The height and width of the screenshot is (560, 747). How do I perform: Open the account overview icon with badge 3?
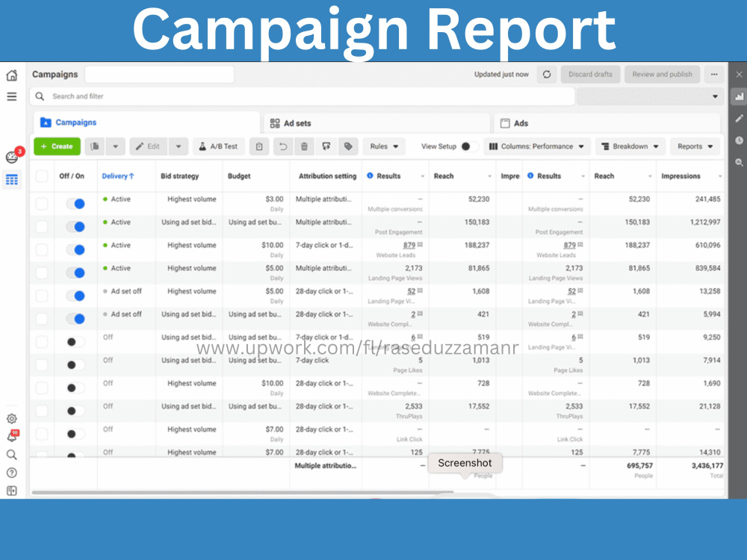[x=12, y=157]
